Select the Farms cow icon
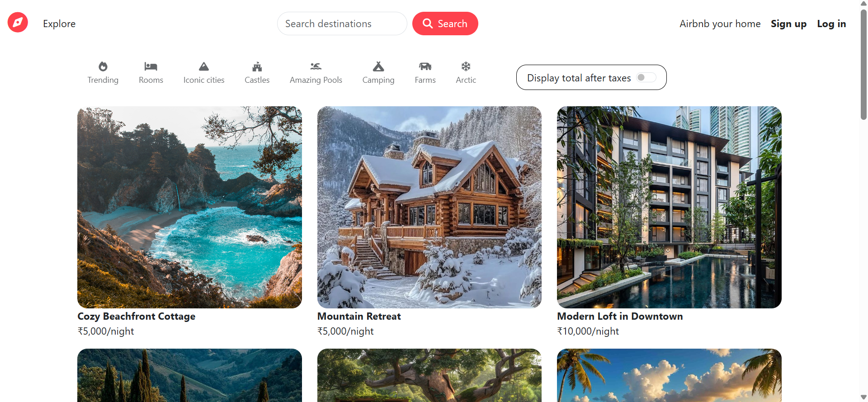This screenshot has height=402, width=868. [x=425, y=66]
